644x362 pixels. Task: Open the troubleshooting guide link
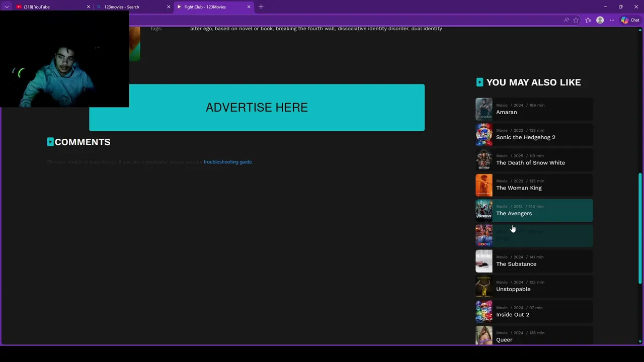(x=227, y=162)
